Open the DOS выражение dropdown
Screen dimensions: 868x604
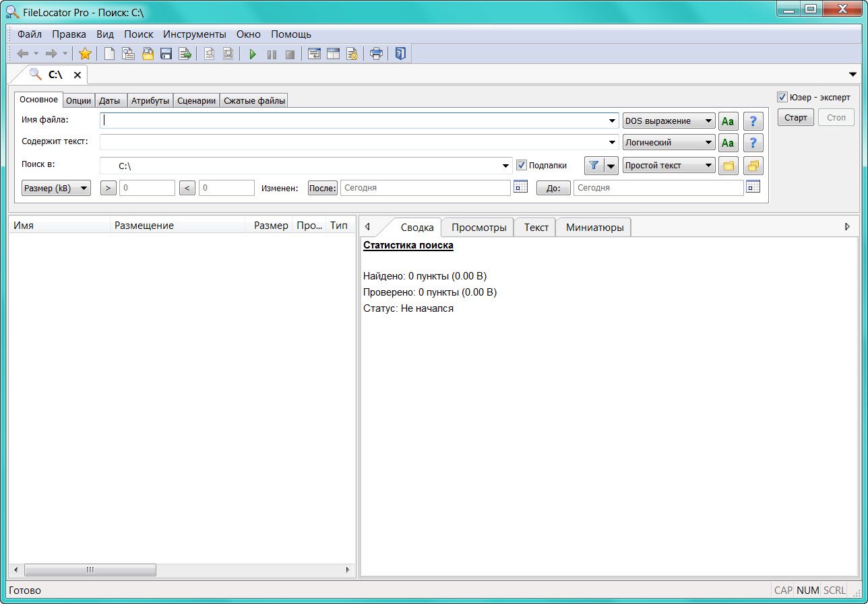click(669, 121)
